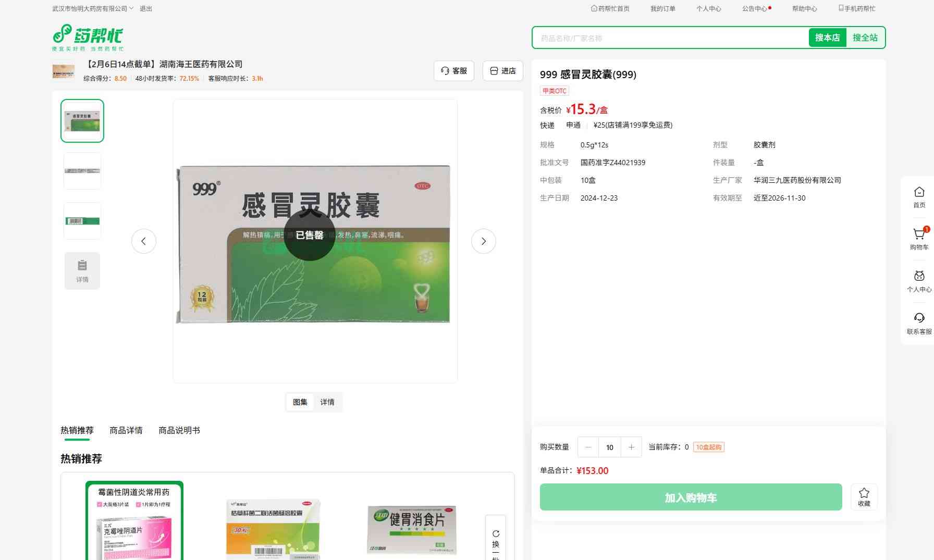Decrease purchase quantity with the minus button
Image resolution: width=934 pixels, height=560 pixels.
coord(588,447)
